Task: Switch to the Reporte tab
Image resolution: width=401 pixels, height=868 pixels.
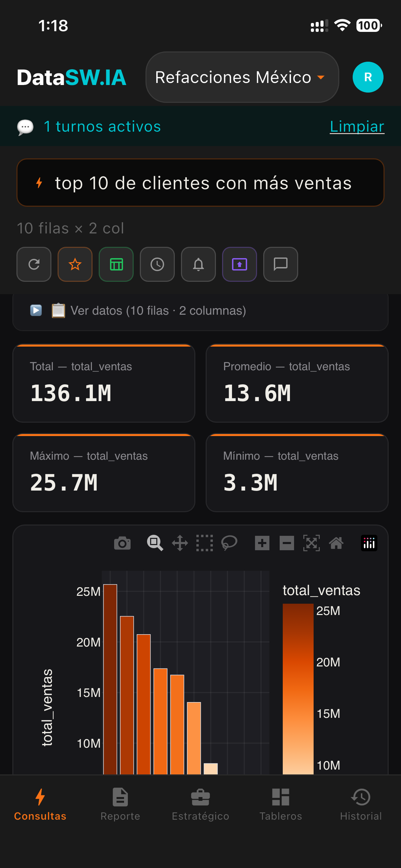Action: tap(120, 805)
